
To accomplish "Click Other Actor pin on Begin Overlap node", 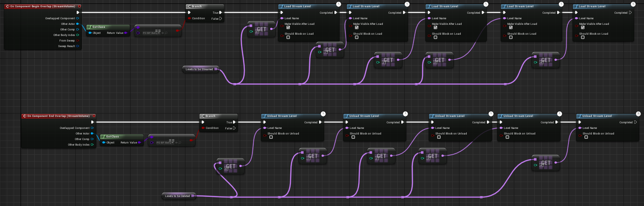I will pyautogui.click(x=78, y=24).
